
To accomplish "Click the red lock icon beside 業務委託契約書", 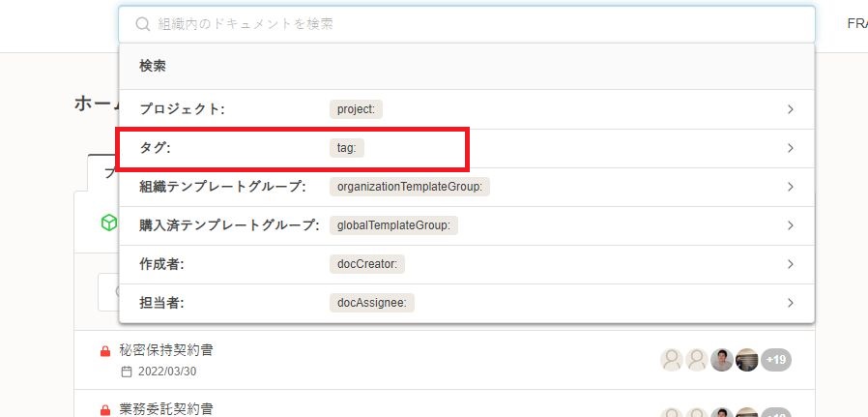I will (x=105, y=410).
